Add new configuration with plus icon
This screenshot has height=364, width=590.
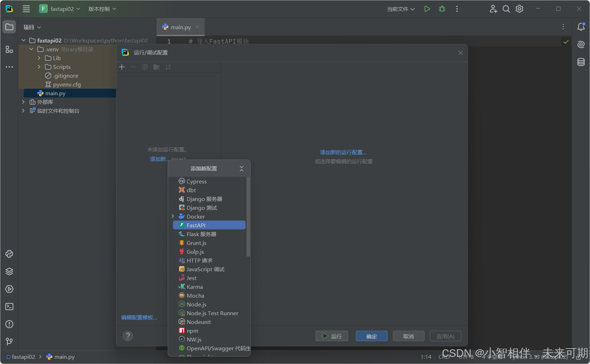coord(122,67)
